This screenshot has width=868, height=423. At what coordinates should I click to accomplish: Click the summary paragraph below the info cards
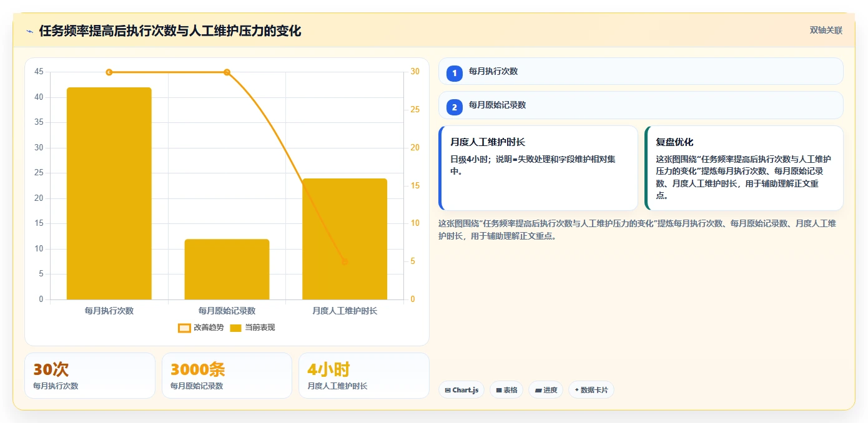[638, 230]
